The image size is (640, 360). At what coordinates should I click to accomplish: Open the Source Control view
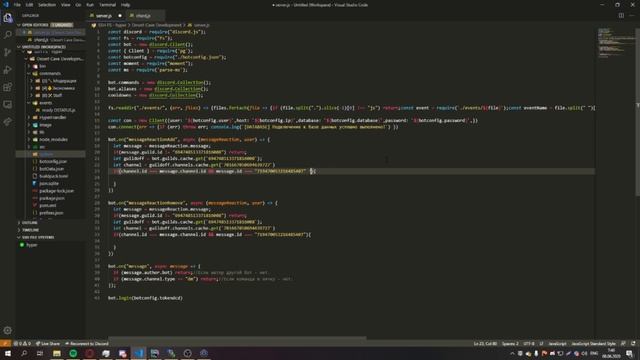(x=7, y=52)
